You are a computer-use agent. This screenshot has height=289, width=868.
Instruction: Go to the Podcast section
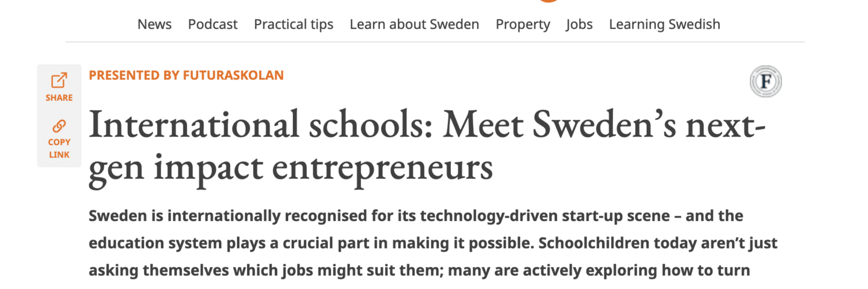213,24
